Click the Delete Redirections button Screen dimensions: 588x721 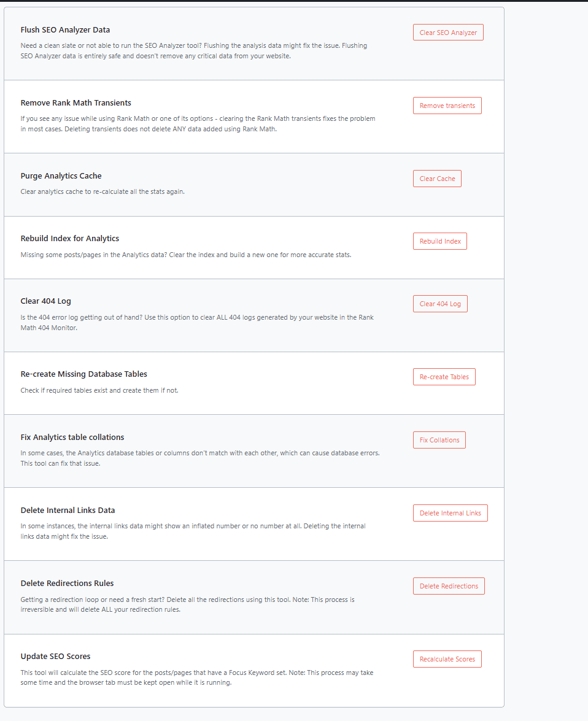(x=449, y=586)
